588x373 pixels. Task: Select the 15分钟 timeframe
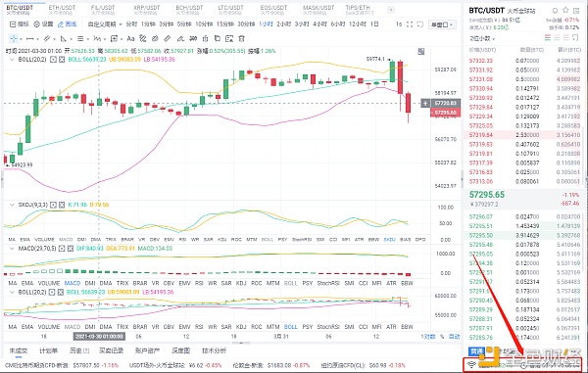pos(225,24)
